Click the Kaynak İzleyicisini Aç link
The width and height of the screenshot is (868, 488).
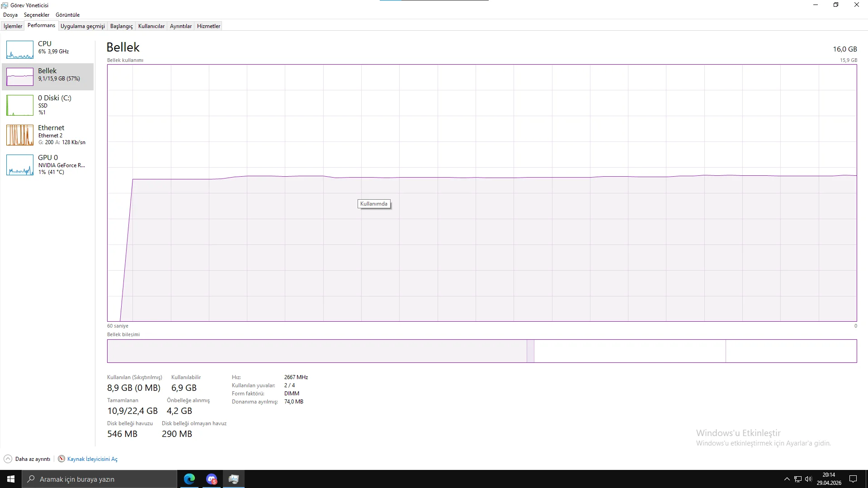tap(92, 459)
